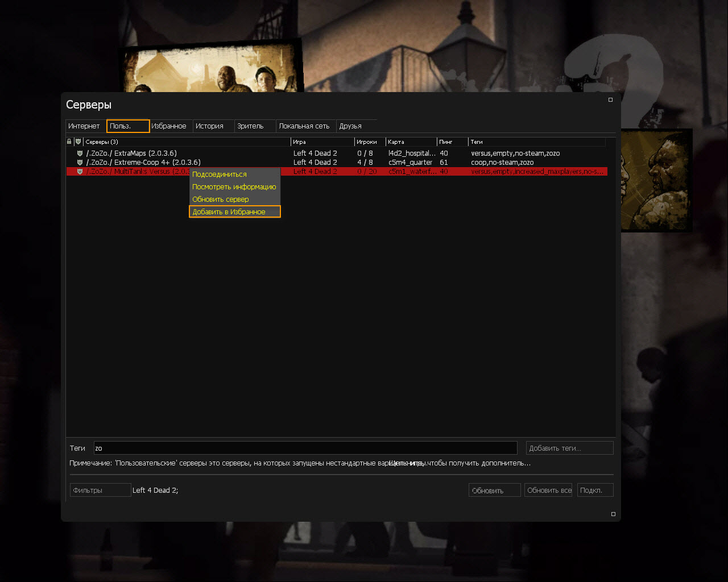Click the Теги text field containing zo
This screenshot has width=728, height=582.
click(305, 448)
